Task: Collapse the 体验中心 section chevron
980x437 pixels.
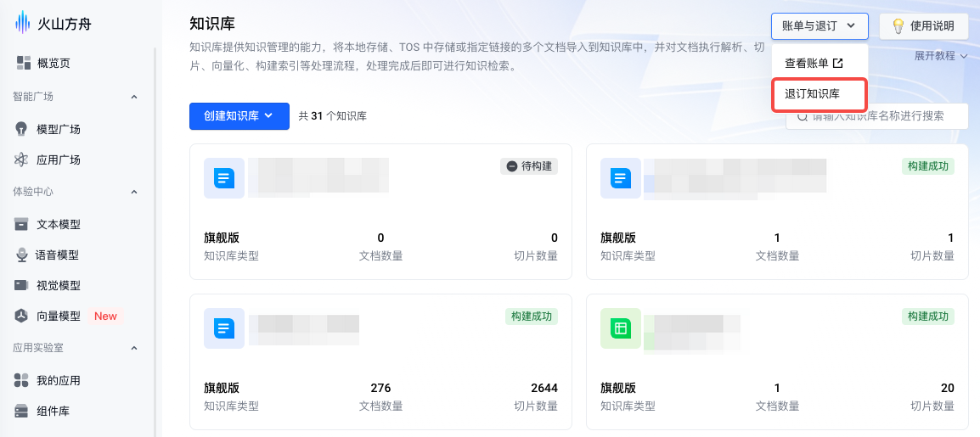Action: click(x=134, y=192)
